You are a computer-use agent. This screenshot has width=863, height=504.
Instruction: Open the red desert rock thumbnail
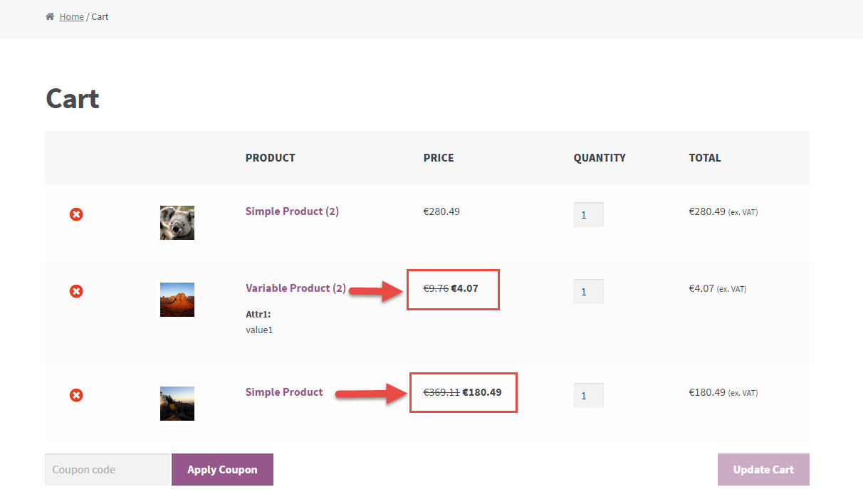coord(177,300)
